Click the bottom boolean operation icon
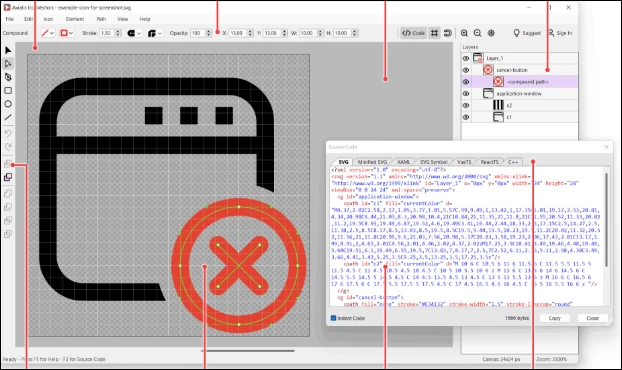The image size is (622, 370). pos(8,234)
